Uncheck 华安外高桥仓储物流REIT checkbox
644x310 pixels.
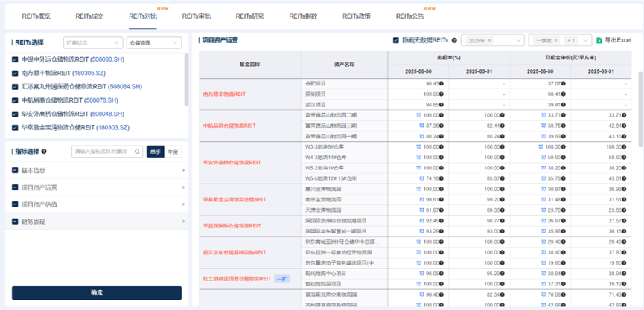(x=15, y=114)
